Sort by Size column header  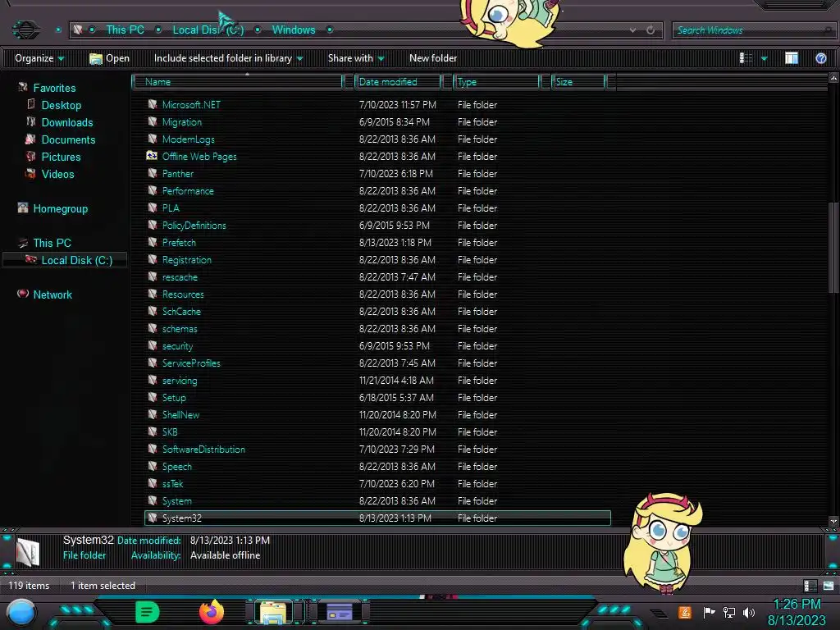(x=579, y=82)
